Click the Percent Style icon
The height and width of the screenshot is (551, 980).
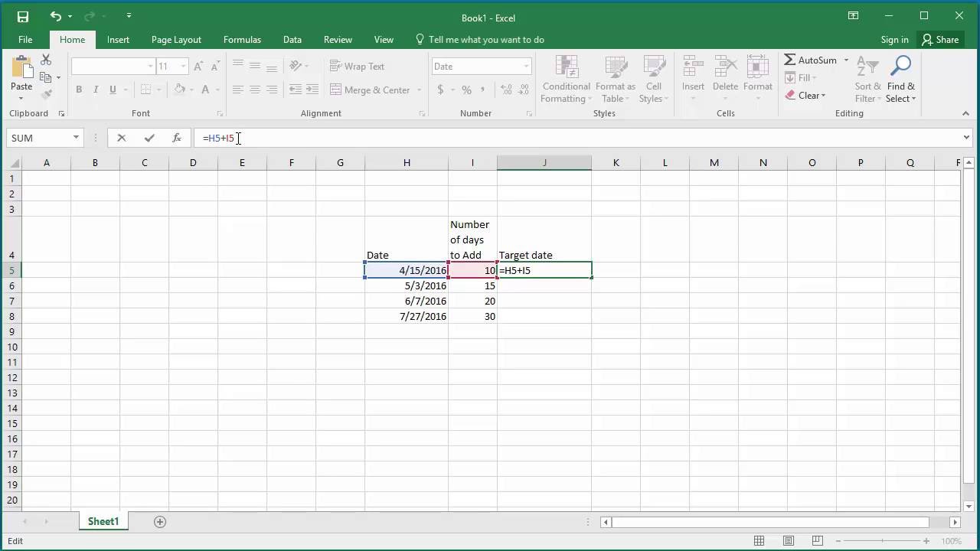point(465,90)
